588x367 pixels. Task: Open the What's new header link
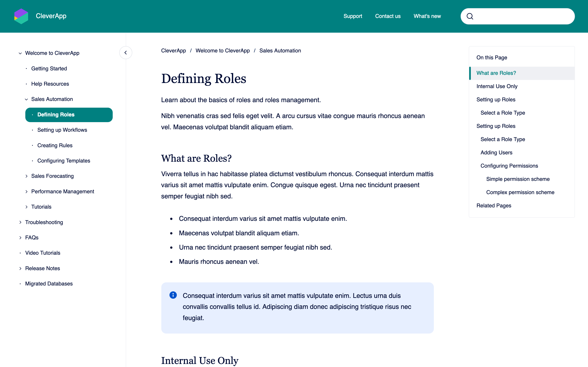coord(427,16)
